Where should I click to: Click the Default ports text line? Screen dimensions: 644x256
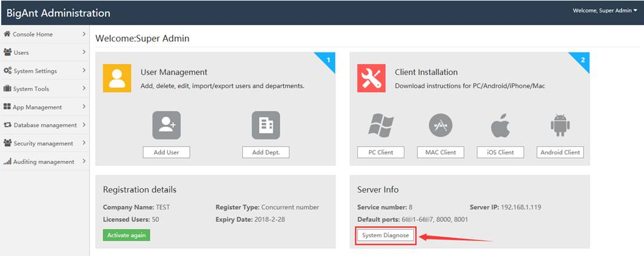click(413, 219)
